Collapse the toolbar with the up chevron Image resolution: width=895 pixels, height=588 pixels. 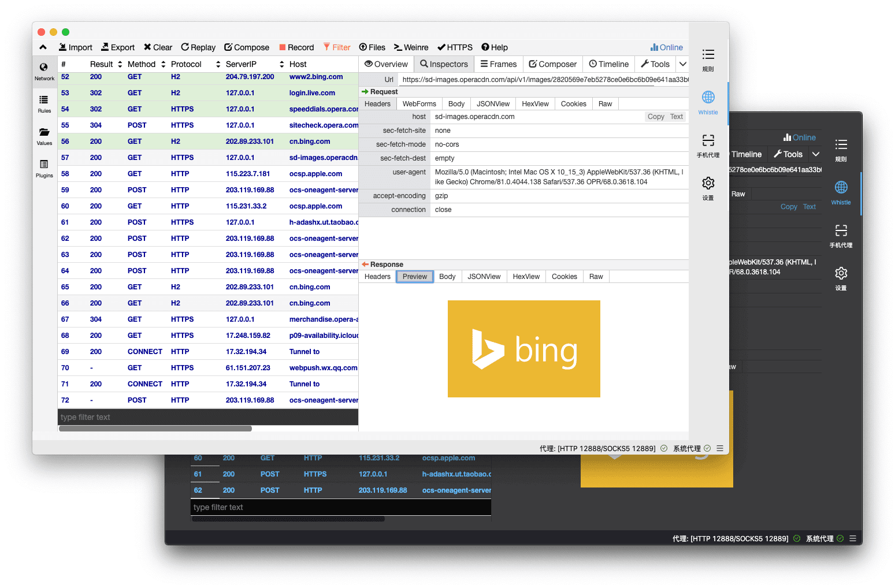coord(43,47)
